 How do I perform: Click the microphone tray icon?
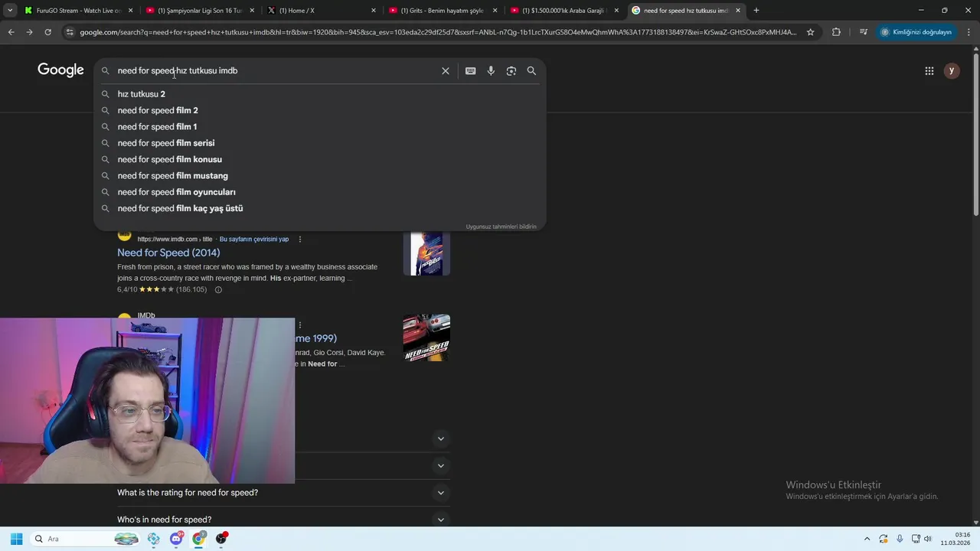click(900, 539)
